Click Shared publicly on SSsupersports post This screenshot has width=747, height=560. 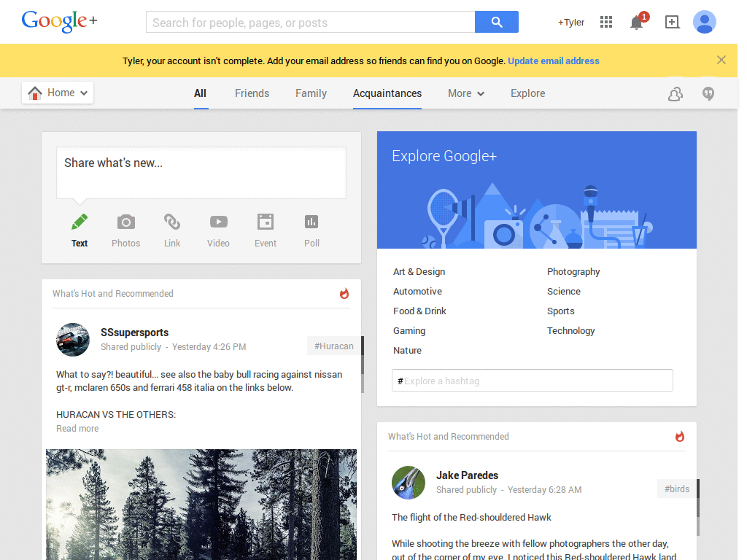click(131, 346)
